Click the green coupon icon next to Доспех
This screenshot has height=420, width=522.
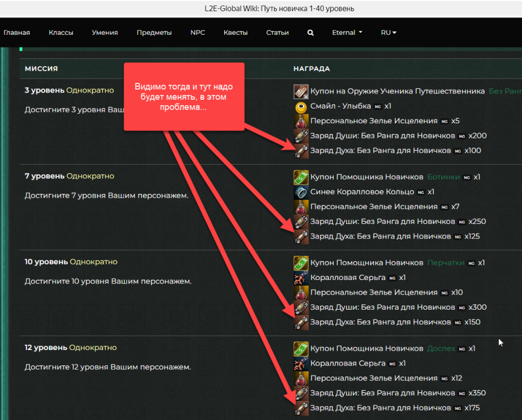coord(301,349)
